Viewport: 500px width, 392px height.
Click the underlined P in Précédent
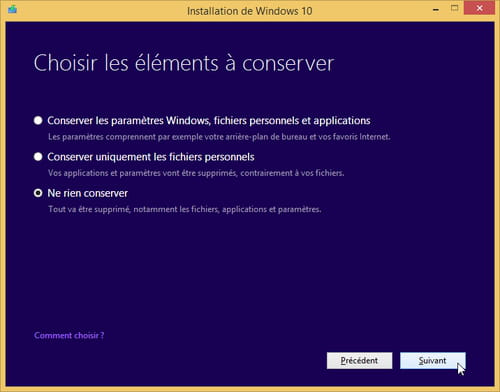[343, 361]
